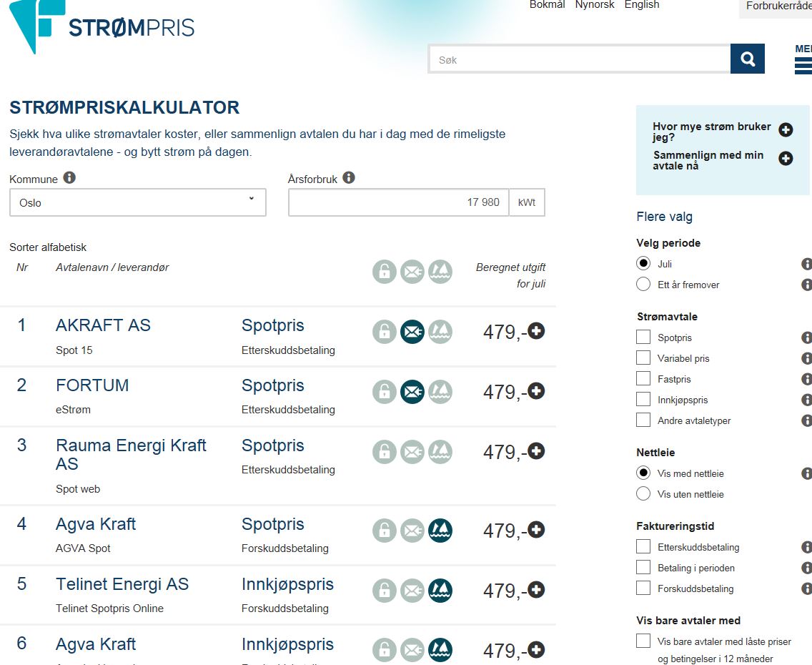Click Sorter alfabetisk link

click(48, 247)
